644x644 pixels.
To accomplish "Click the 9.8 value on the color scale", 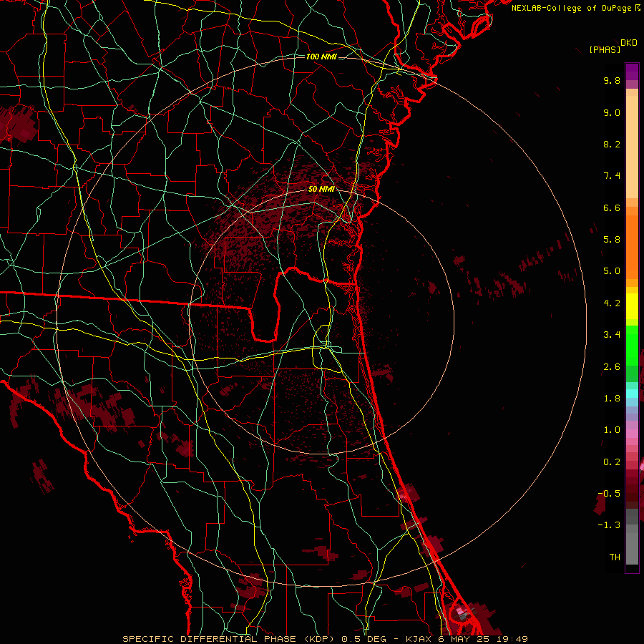I will click(612, 80).
